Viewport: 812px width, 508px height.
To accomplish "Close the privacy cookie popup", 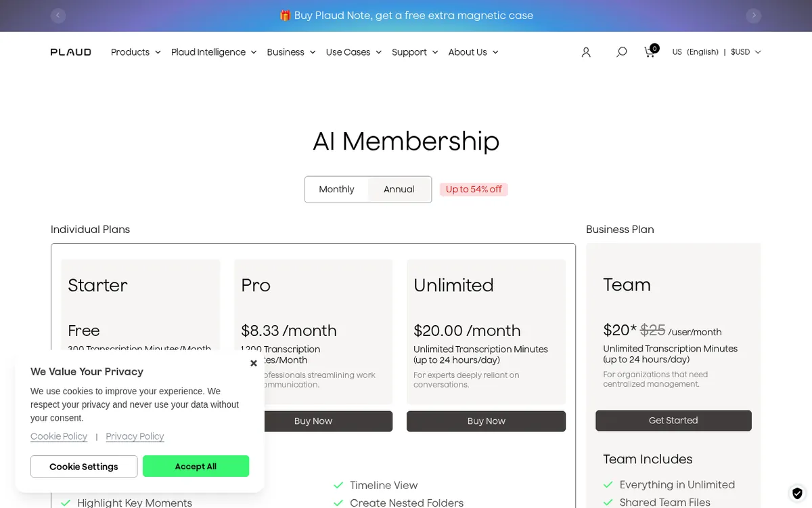I will tap(254, 363).
